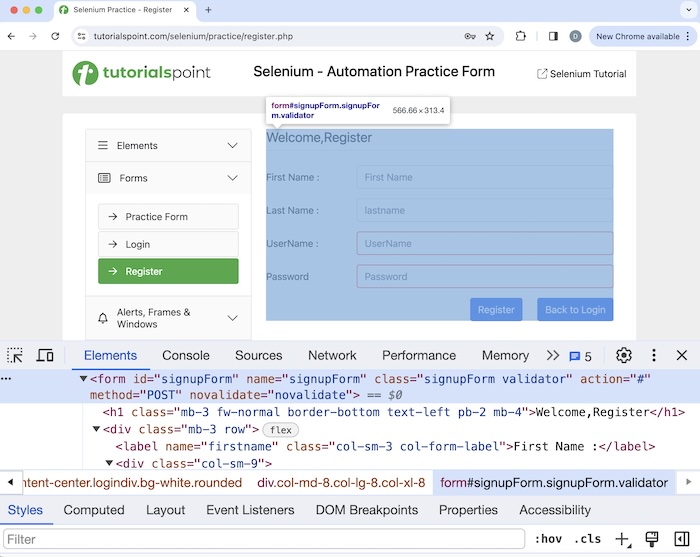
Task: Collapse the signupForm node in DOM tree
Action: 84,380
